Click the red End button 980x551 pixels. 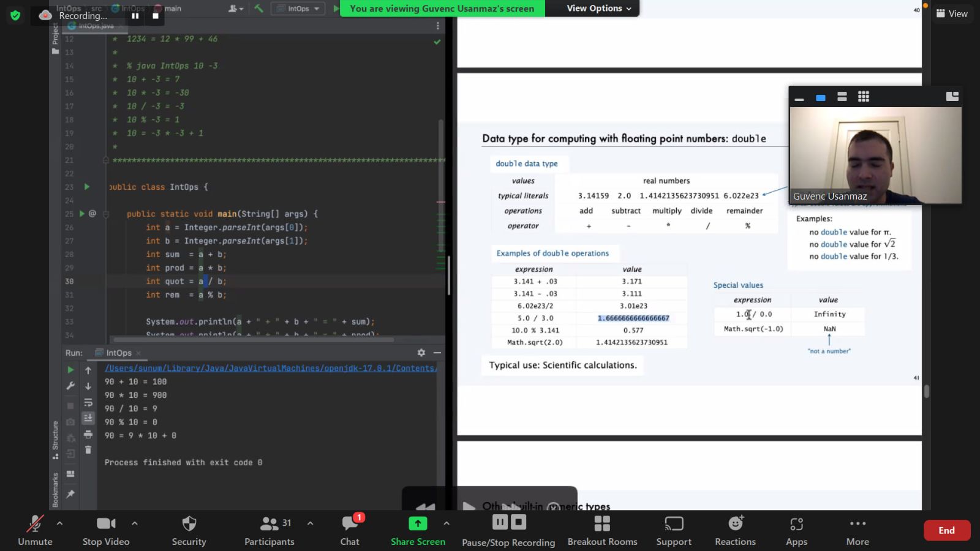click(946, 530)
